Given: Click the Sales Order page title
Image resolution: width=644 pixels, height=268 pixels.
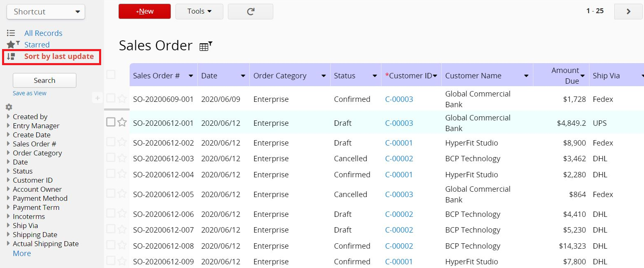Looking at the screenshot, I should [x=156, y=45].
